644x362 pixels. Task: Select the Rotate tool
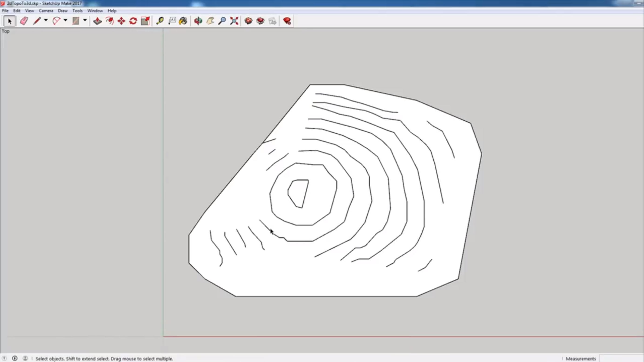[x=133, y=21]
